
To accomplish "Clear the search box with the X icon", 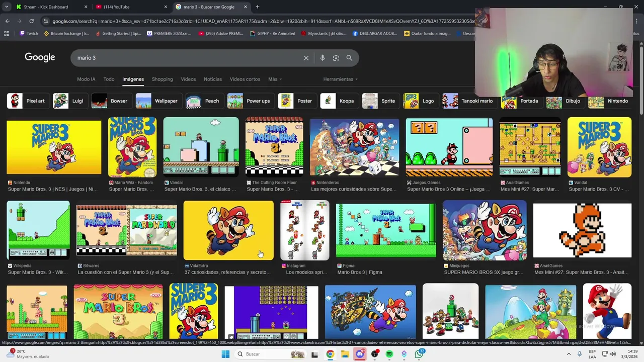I will [x=306, y=58].
